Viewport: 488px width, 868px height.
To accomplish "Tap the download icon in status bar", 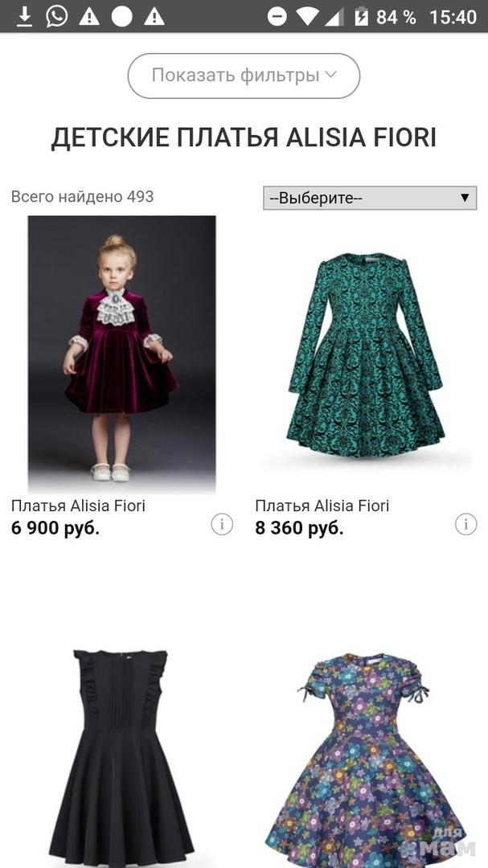I will point(25,16).
